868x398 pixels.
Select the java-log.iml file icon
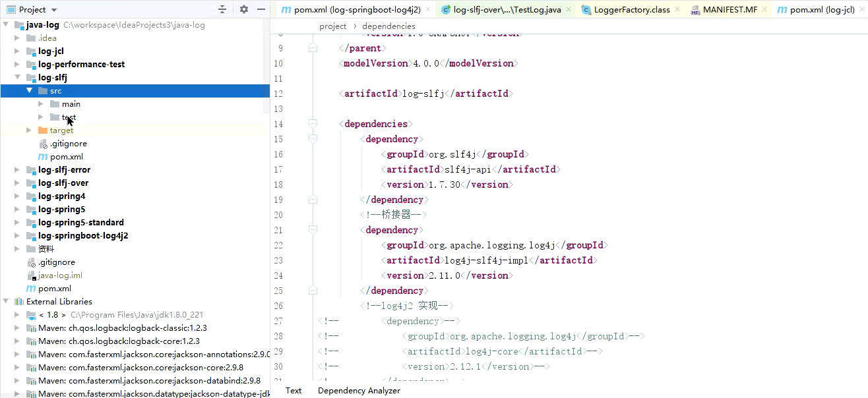[x=31, y=275]
